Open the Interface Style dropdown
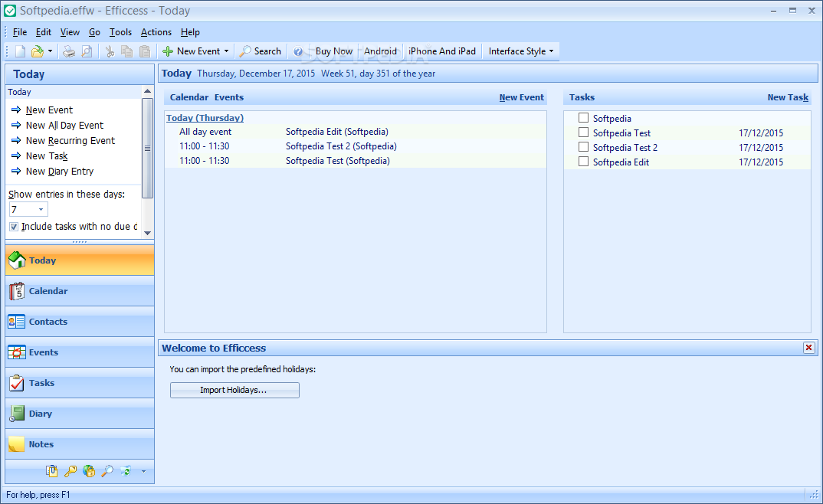 520,51
